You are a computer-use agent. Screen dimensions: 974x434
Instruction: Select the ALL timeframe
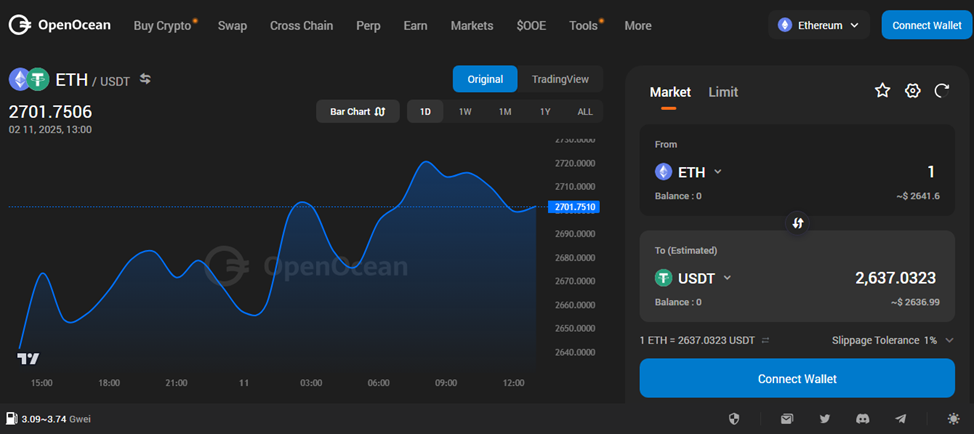tap(585, 112)
